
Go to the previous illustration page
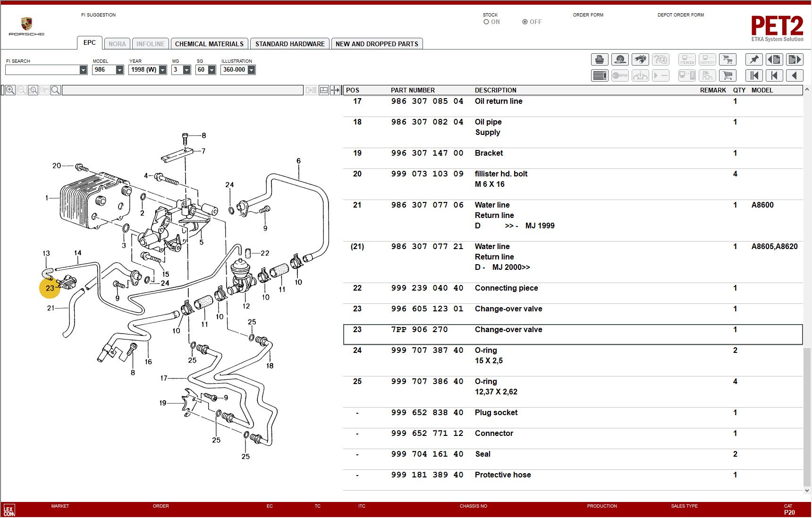click(774, 59)
